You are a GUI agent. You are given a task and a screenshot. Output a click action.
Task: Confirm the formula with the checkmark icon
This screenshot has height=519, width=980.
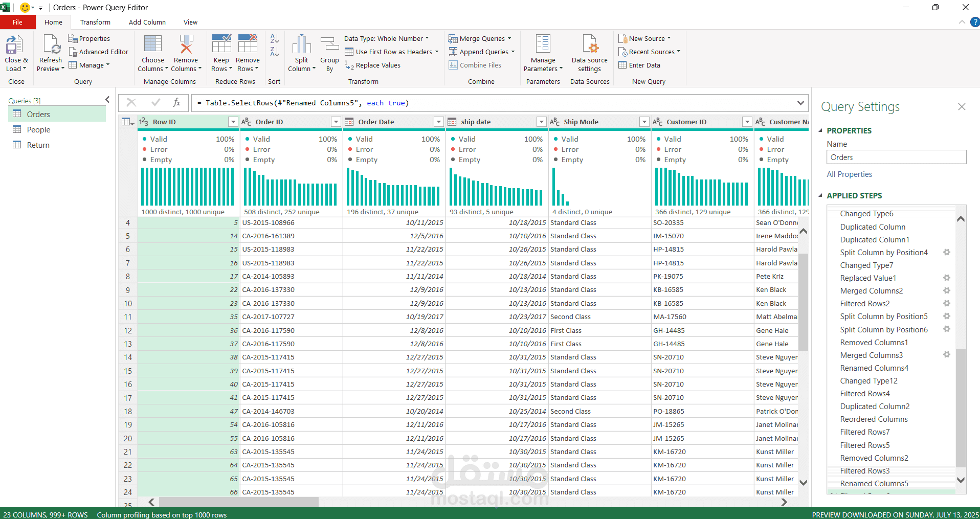[x=156, y=103]
